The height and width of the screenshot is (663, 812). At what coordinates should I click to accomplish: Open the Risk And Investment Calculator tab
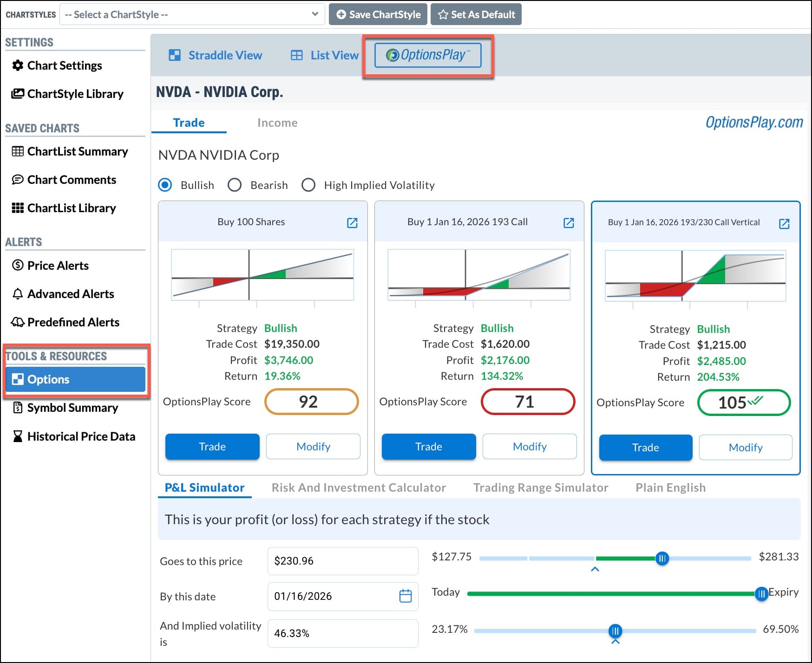point(359,487)
